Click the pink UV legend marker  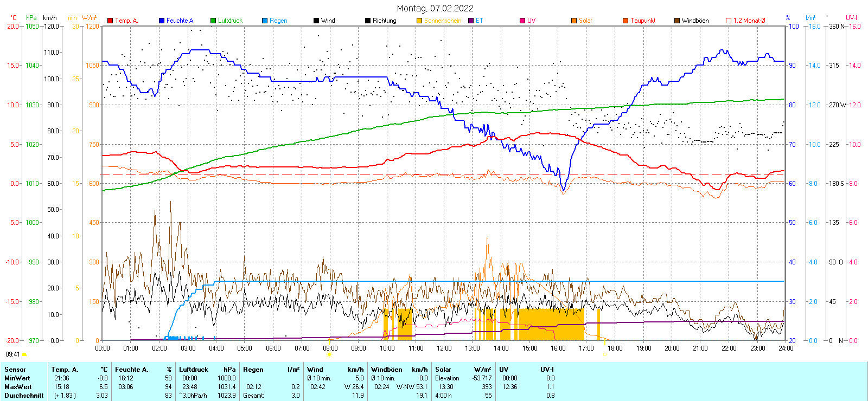522,21
